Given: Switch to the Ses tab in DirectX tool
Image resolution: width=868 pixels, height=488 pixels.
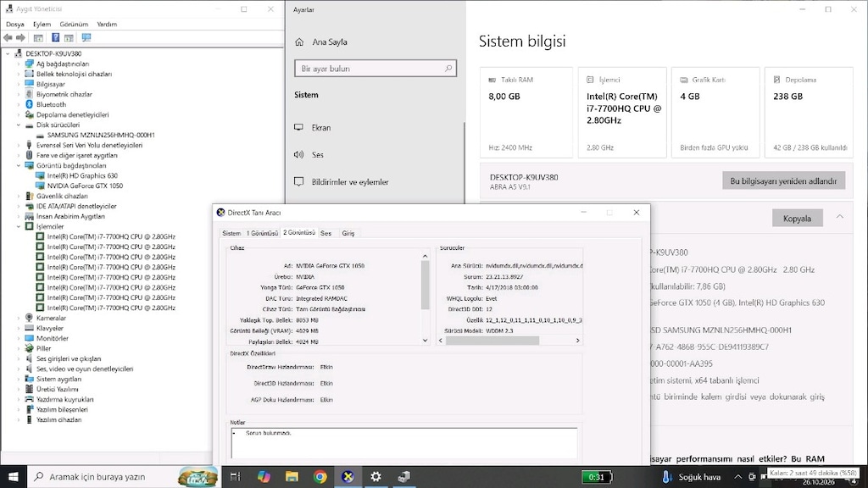Looking at the screenshot, I should coord(326,234).
